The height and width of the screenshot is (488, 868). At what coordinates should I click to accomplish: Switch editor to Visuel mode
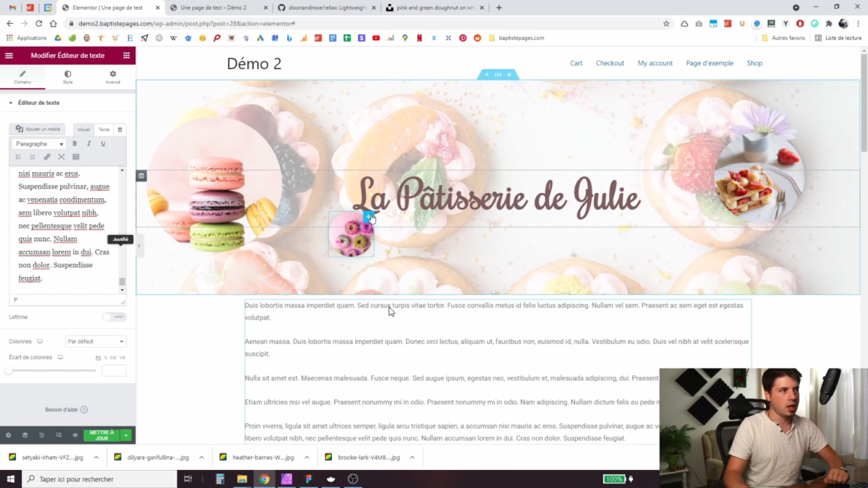pyautogui.click(x=84, y=129)
